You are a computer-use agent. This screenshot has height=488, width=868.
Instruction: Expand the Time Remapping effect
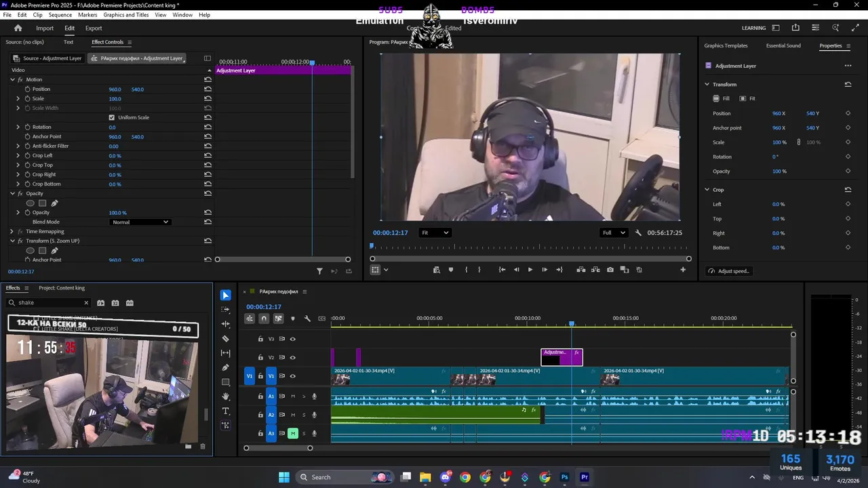(12, 231)
